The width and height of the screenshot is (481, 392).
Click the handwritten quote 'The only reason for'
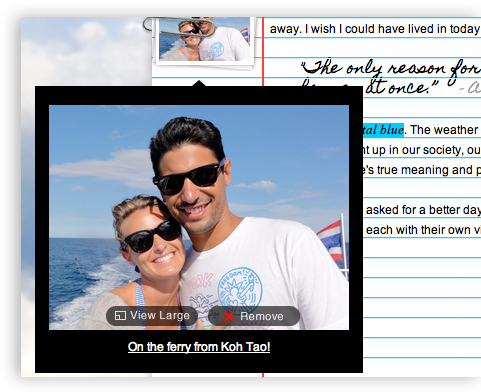[x=391, y=68]
